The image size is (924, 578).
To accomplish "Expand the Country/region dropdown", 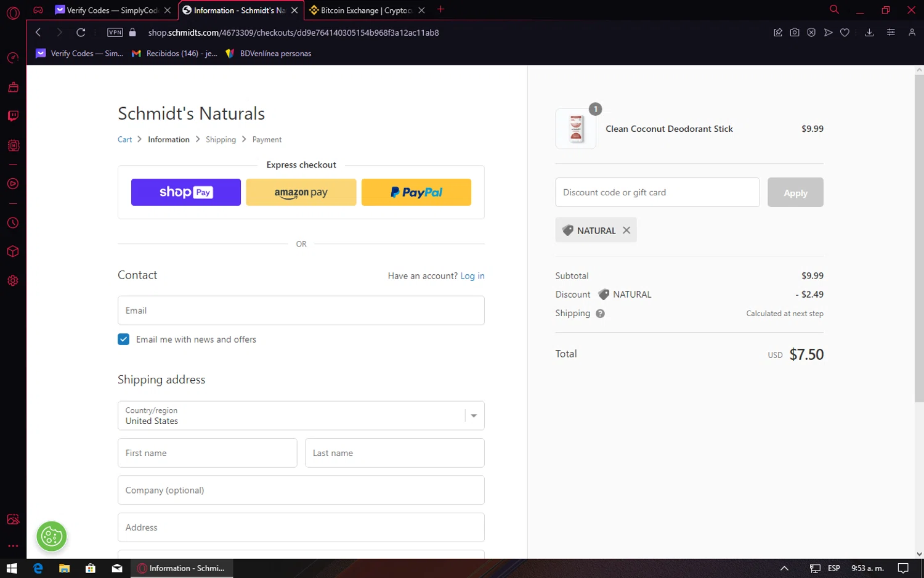I will click(301, 416).
